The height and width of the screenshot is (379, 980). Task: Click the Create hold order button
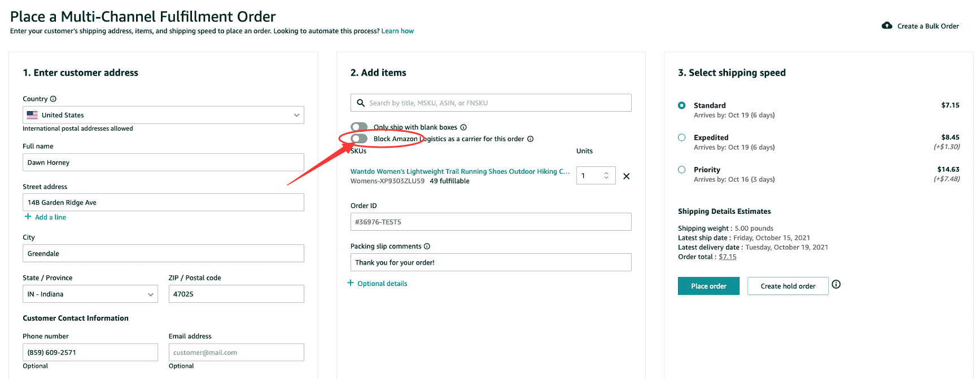[x=788, y=286]
